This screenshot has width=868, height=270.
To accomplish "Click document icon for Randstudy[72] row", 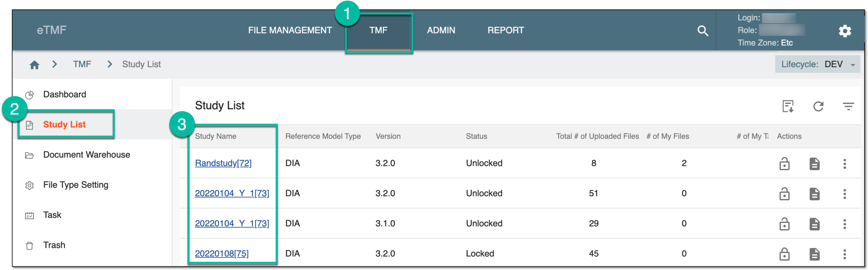I will click(x=814, y=164).
